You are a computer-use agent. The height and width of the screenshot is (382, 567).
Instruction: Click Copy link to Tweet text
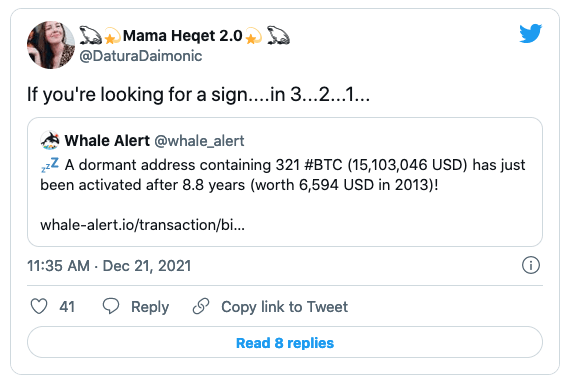(x=285, y=307)
